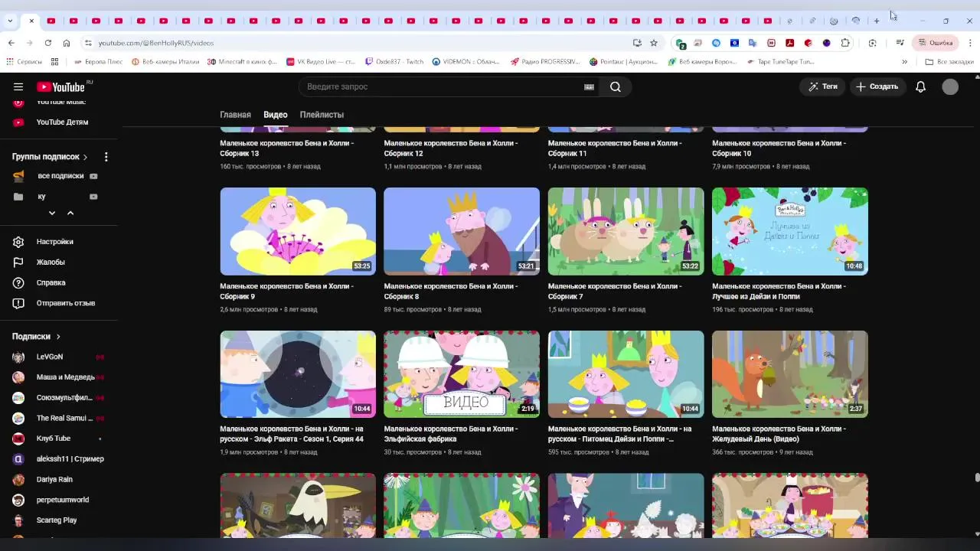Switch to the Главная channel tab
Screen dimensions: 980x551
235,115
